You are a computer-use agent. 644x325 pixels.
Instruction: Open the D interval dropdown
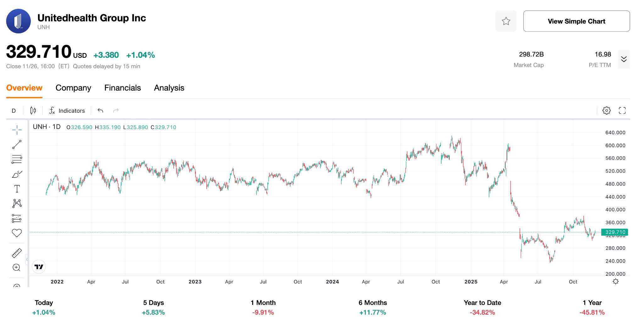(14, 111)
